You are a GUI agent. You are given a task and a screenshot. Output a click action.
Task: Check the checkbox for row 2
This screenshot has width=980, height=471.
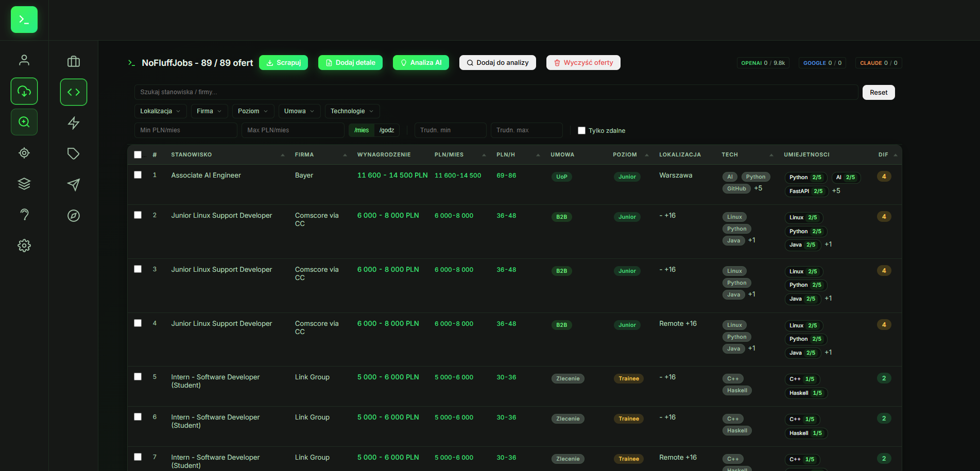(137, 215)
